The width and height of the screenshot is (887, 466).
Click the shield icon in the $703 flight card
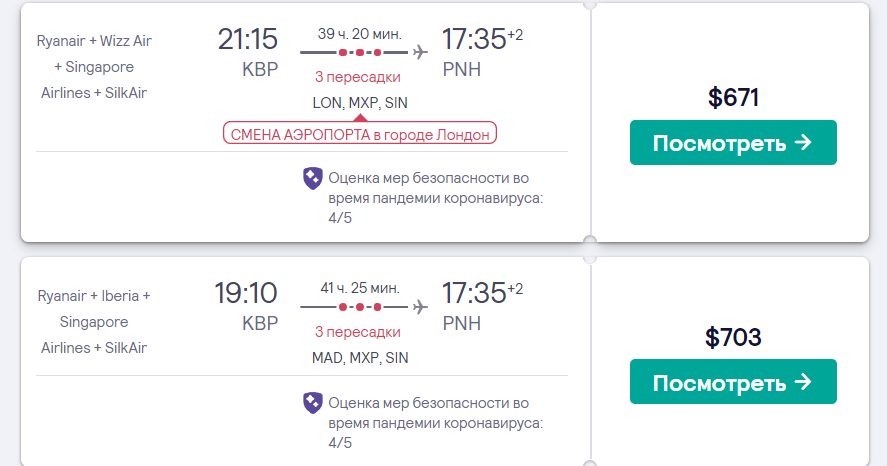click(312, 402)
